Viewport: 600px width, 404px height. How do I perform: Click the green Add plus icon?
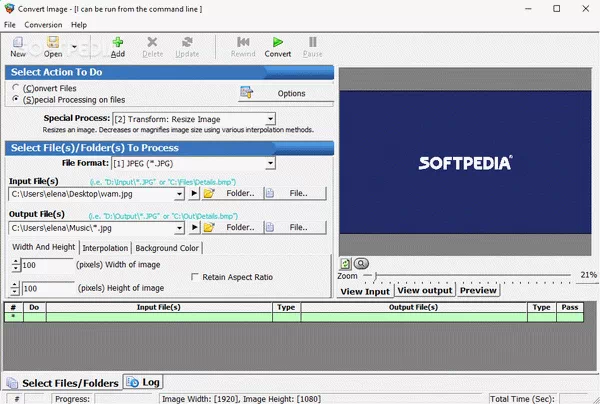pyautogui.click(x=117, y=42)
